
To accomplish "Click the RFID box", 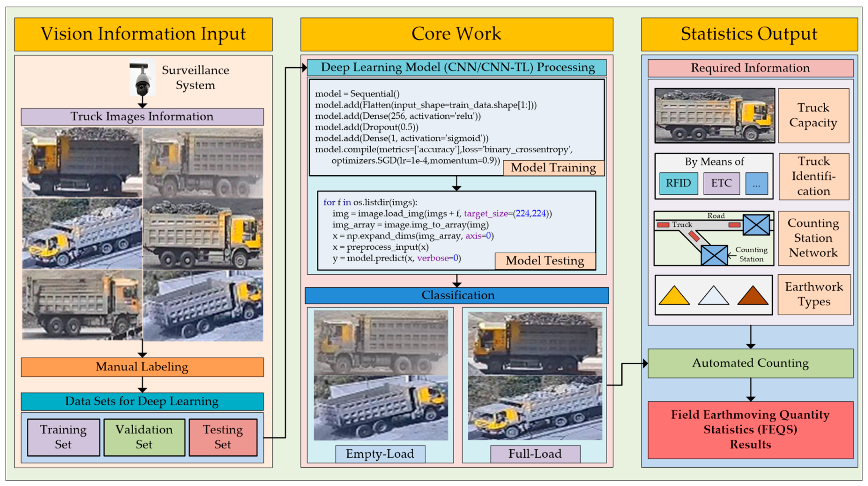I will point(678,183).
